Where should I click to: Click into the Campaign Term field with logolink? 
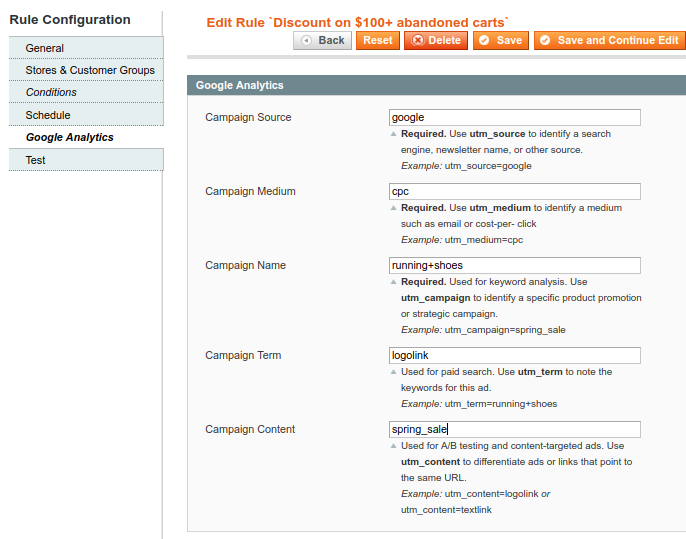click(x=514, y=356)
